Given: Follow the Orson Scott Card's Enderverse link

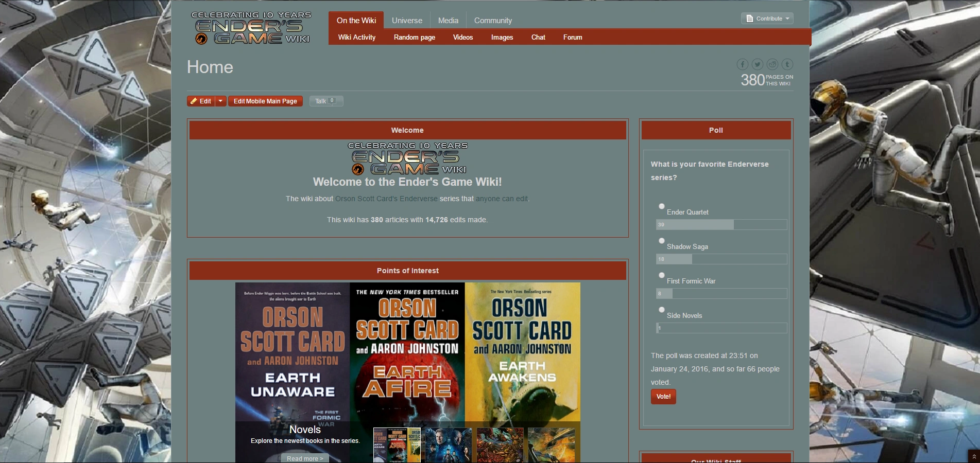Looking at the screenshot, I should click(386, 199).
